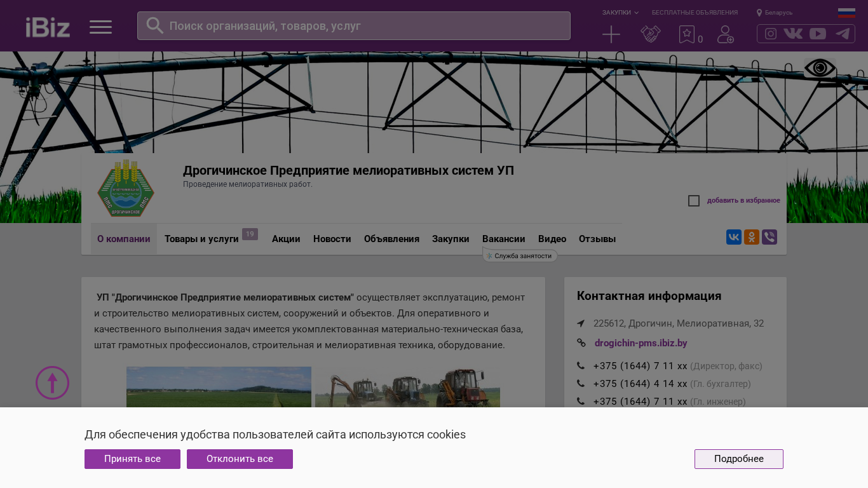Switch to the Объявления tab

[391, 239]
